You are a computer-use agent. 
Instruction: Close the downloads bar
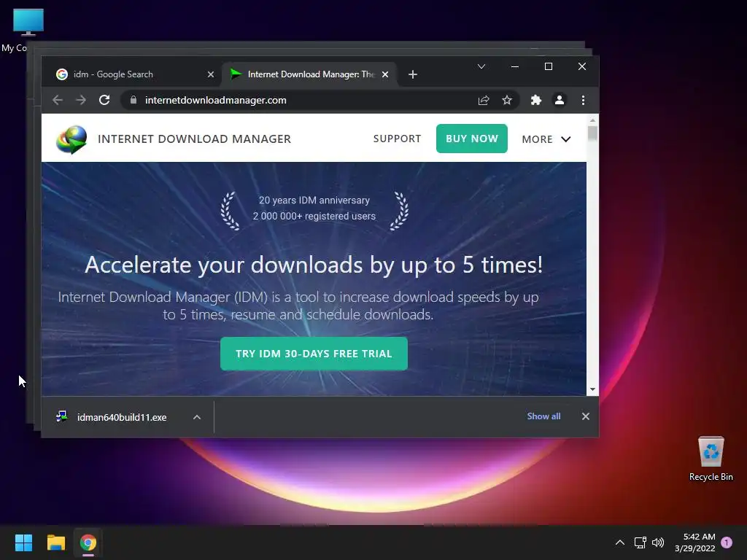point(586,416)
